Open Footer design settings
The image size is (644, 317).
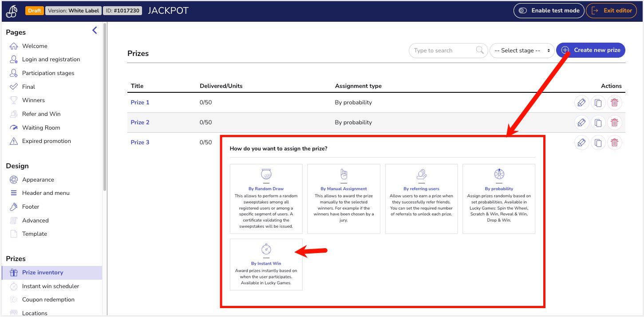point(31,207)
